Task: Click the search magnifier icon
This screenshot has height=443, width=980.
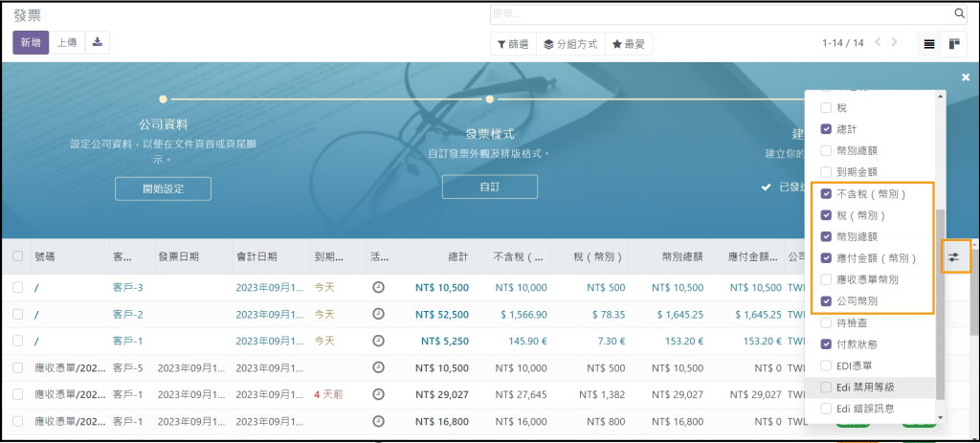Action: 959,13
